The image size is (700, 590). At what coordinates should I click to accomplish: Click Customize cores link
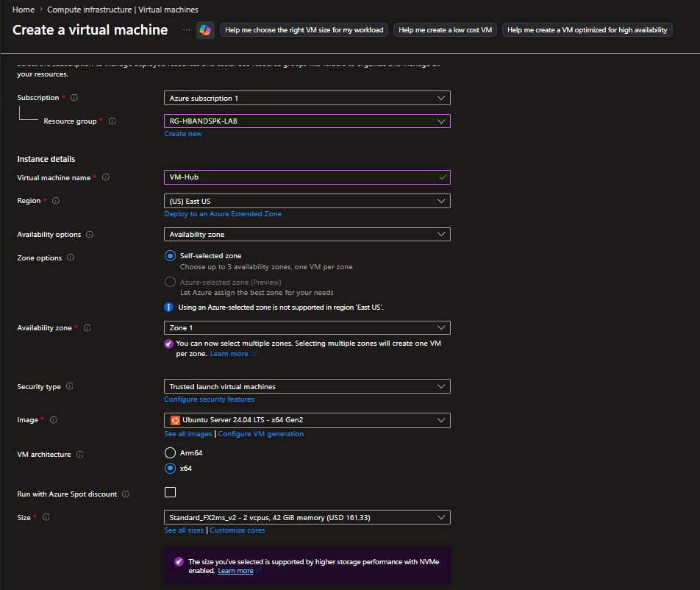click(x=238, y=530)
